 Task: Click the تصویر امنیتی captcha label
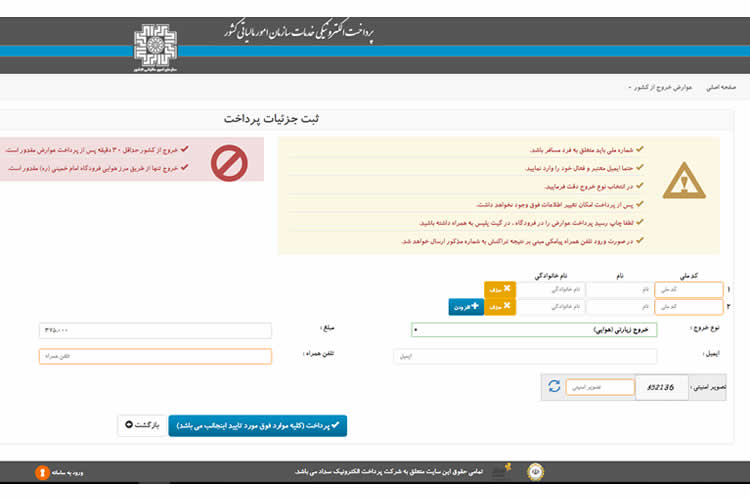[x=708, y=387]
